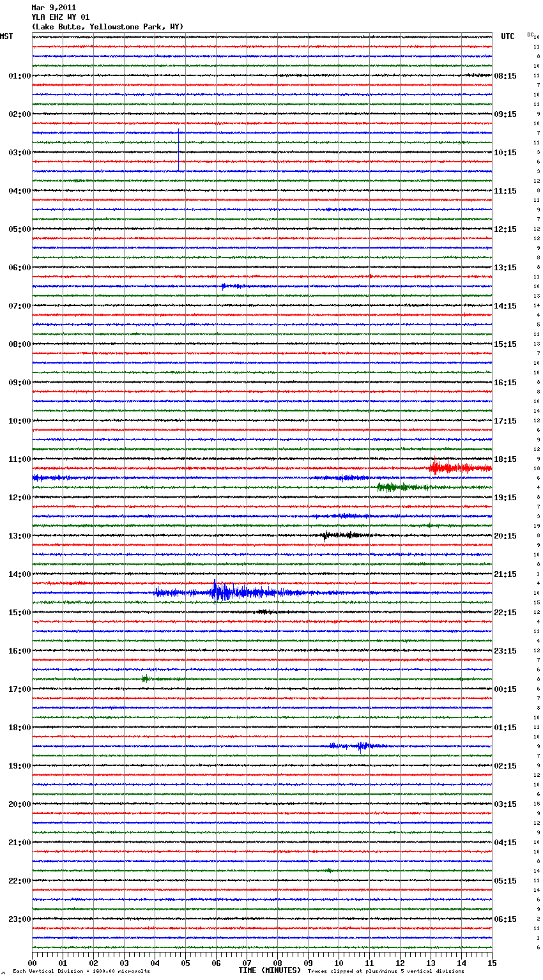This screenshot has height=980, width=543.
Task: Select the 14:00 MST time label
Action: click(20, 574)
